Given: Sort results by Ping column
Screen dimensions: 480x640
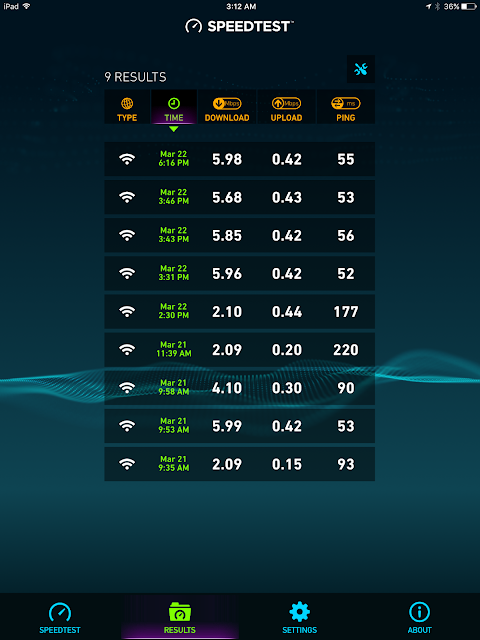Looking at the screenshot, I should pyautogui.click(x=346, y=107).
